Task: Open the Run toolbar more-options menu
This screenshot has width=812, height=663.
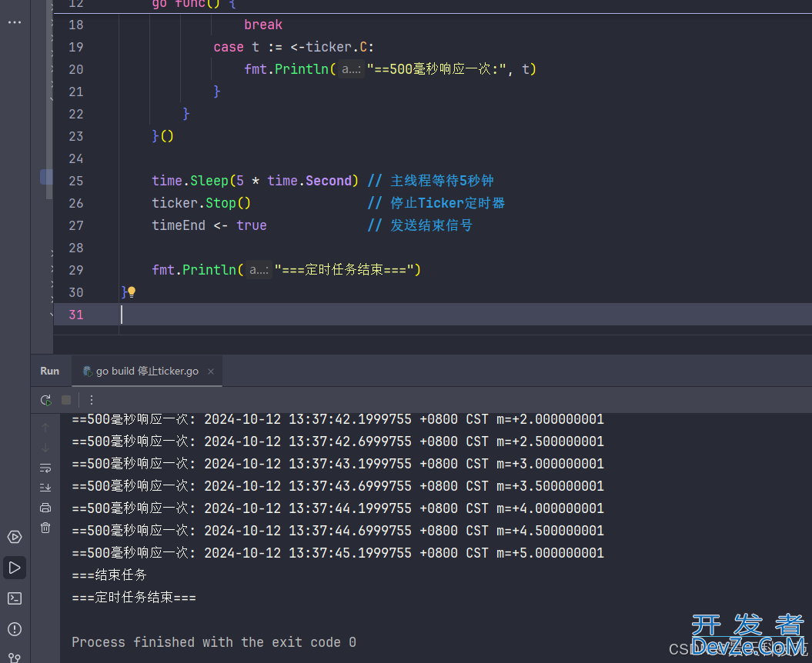Action: click(91, 400)
